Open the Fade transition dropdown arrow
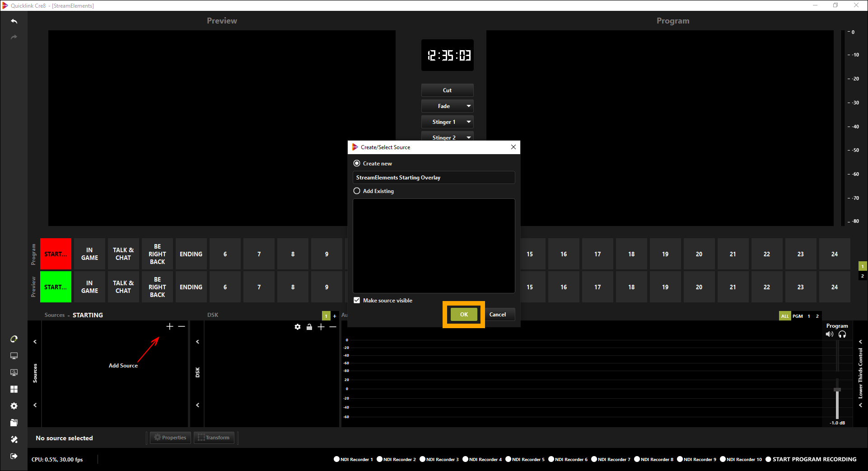868x471 pixels. [469, 106]
